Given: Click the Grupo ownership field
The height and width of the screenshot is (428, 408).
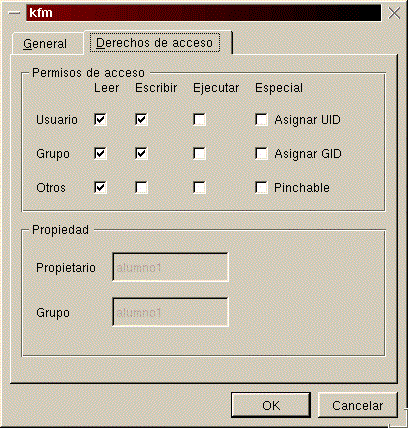Looking at the screenshot, I should [x=170, y=312].
